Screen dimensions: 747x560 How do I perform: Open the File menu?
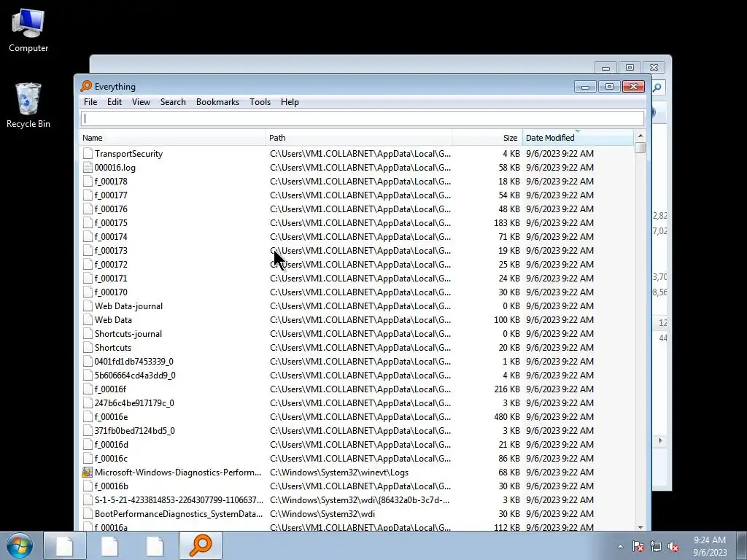90,102
